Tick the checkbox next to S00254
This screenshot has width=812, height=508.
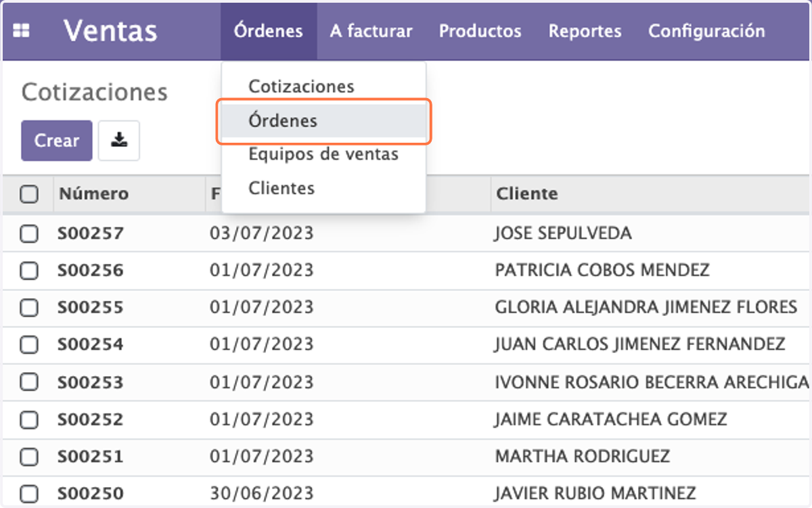coord(28,345)
